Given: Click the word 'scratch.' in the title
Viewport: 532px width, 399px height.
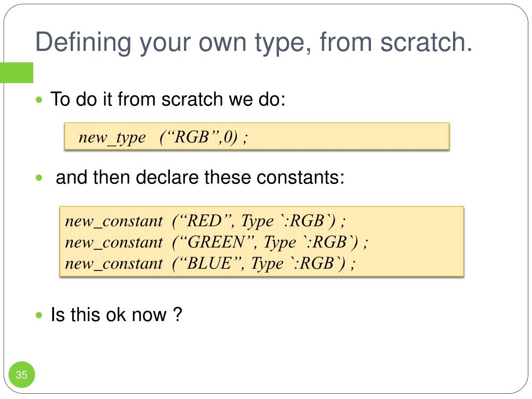Looking at the screenshot, I should click(427, 43).
